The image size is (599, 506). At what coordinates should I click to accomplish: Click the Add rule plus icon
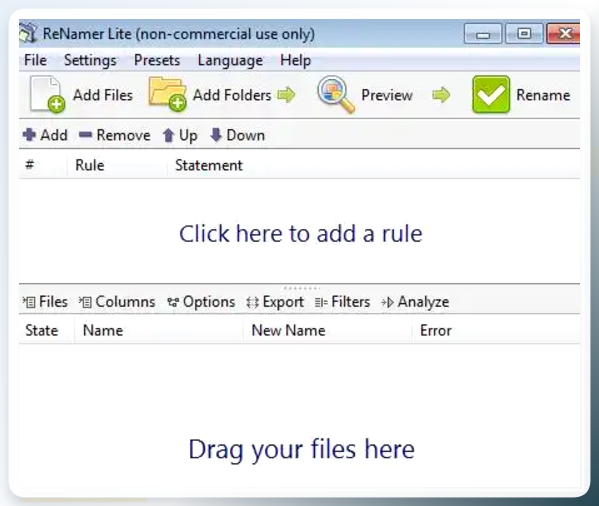click(x=29, y=135)
